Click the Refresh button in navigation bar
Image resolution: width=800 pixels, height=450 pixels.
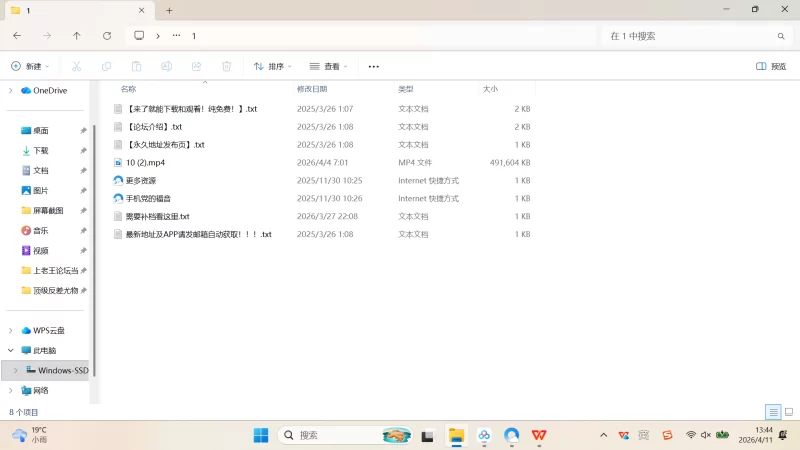[x=107, y=35]
